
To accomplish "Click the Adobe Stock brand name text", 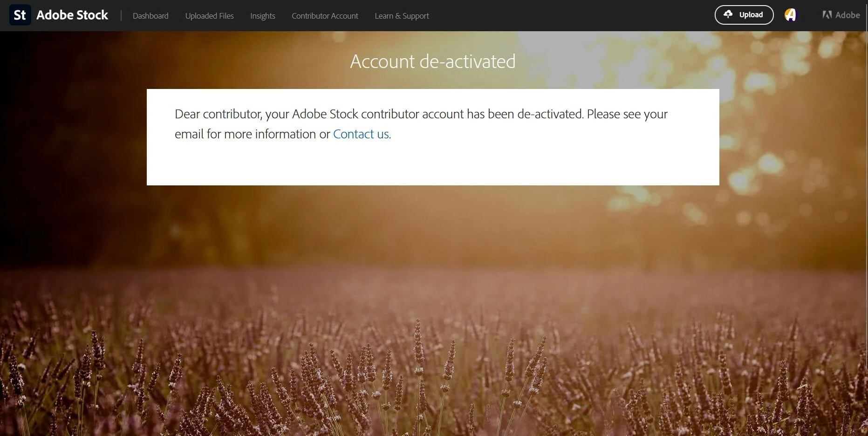I will (72, 15).
